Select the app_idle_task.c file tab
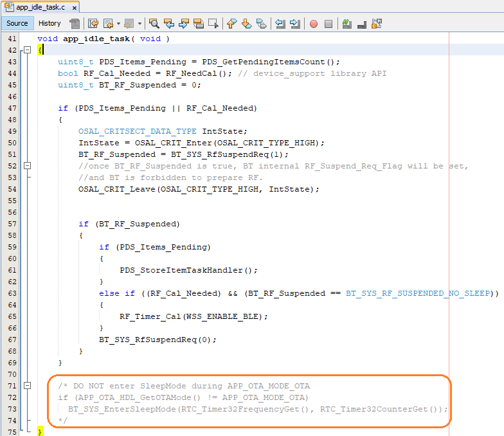The width and height of the screenshot is (504, 436). [x=40, y=7]
